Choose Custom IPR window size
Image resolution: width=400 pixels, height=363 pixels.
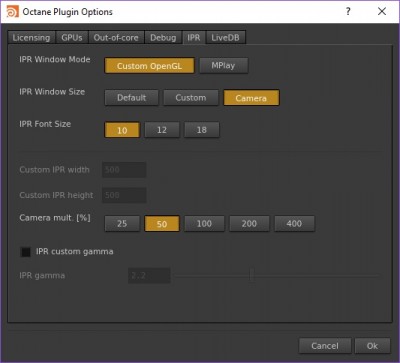(191, 98)
